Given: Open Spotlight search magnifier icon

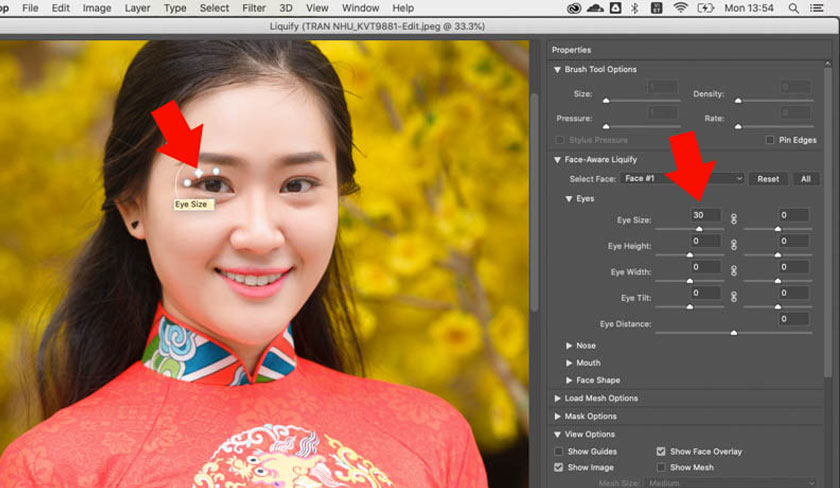Looking at the screenshot, I should tap(793, 8).
